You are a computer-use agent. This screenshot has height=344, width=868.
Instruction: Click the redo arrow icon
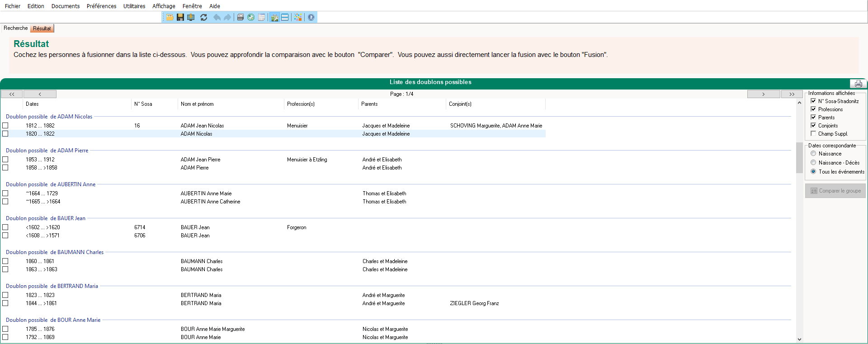[227, 17]
